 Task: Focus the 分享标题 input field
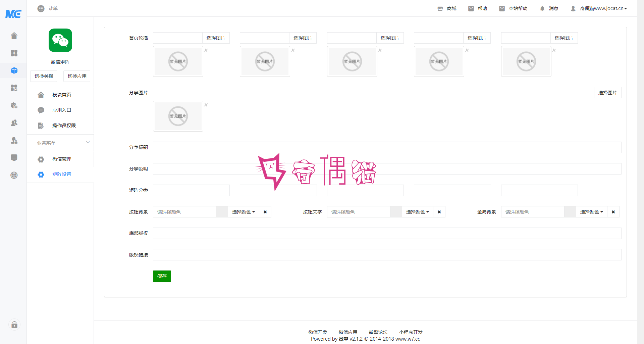tap(387, 147)
